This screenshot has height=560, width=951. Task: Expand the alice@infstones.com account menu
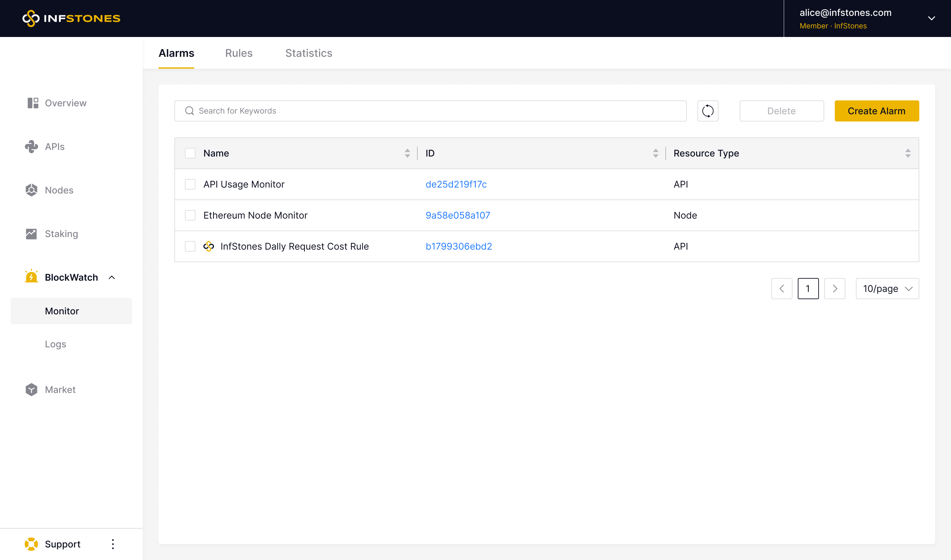pos(931,18)
